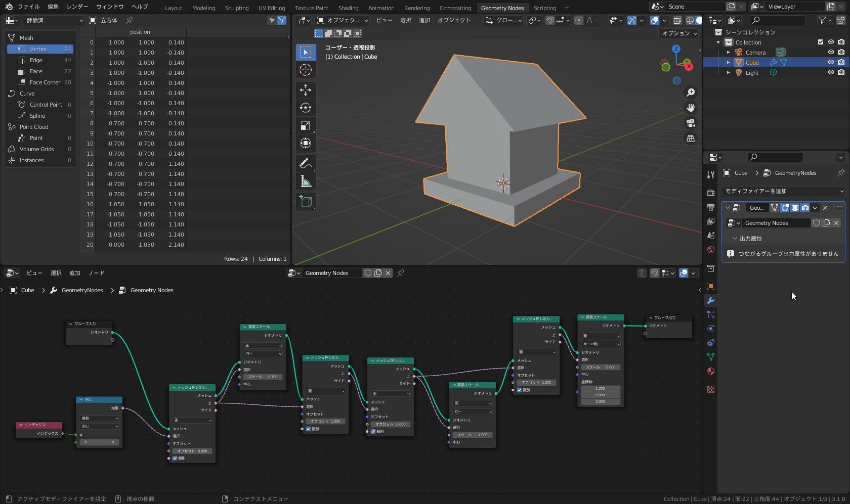850x504 pixels.
Task: Switch to the Shading workspace tab
Action: [348, 8]
